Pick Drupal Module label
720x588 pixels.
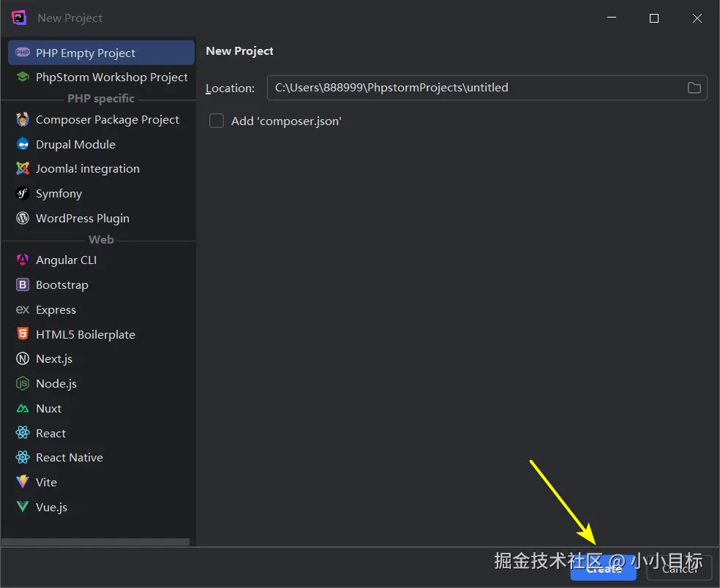click(x=76, y=145)
